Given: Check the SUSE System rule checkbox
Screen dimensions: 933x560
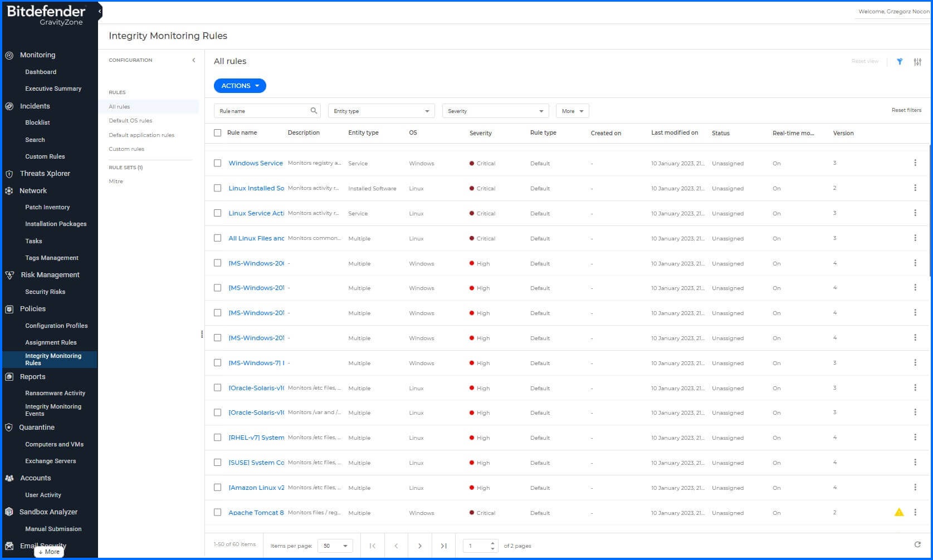Looking at the screenshot, I should pos(218,463).
